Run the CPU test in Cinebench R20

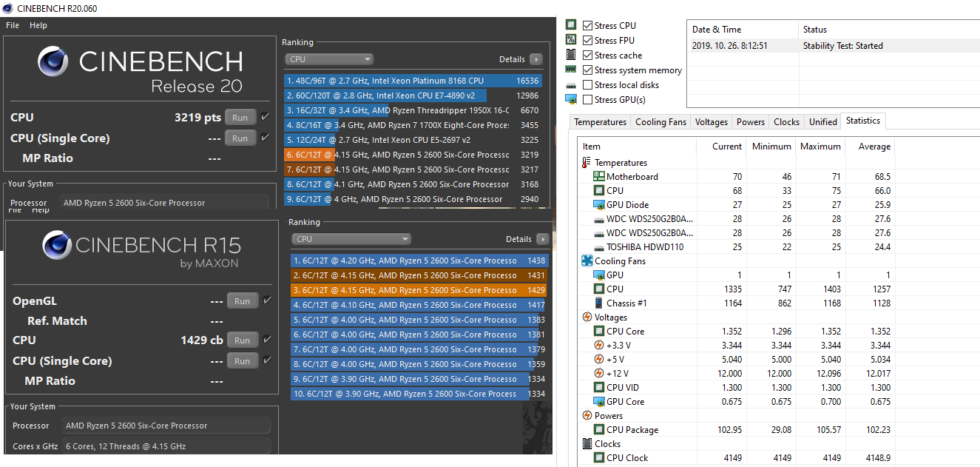click(240, 117)
